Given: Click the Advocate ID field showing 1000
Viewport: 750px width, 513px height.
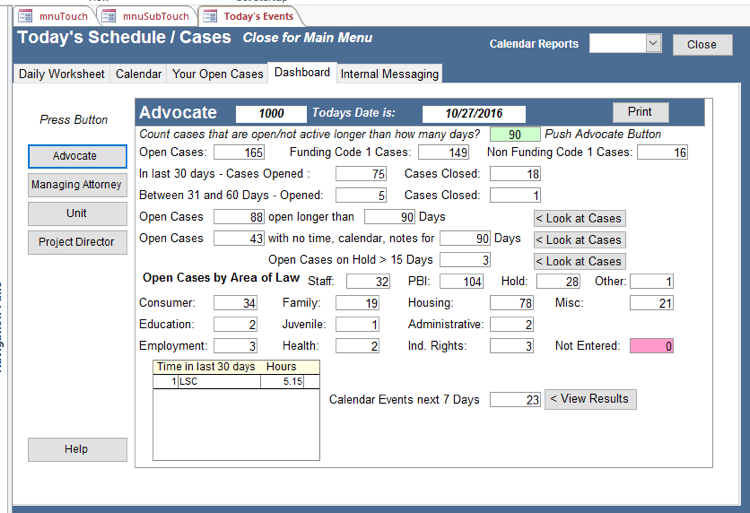Looking at the screenshot, I should pos(270,114).
